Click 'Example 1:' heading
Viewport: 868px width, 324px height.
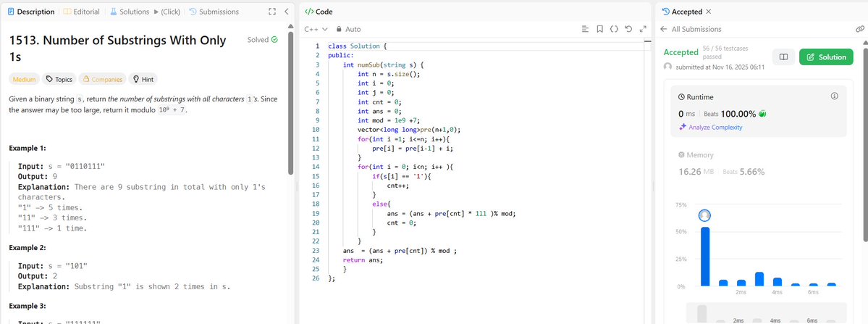click(x=28, y=149)
